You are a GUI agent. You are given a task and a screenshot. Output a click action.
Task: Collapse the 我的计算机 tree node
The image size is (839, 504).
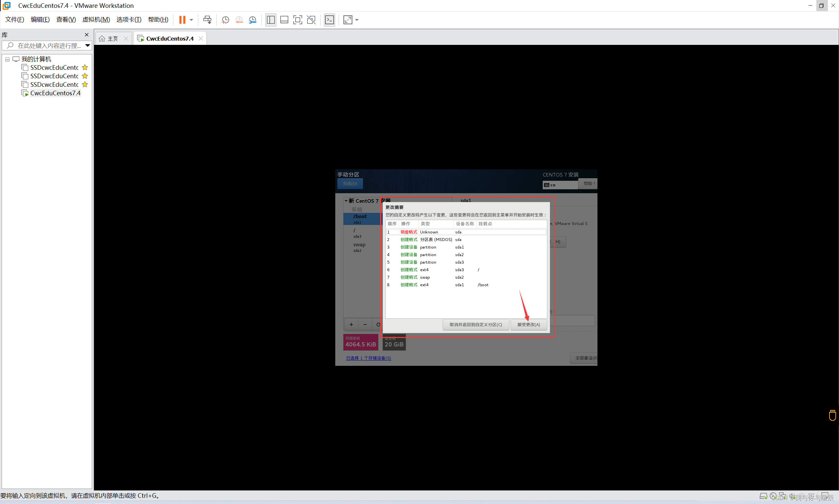pos(7,59)
